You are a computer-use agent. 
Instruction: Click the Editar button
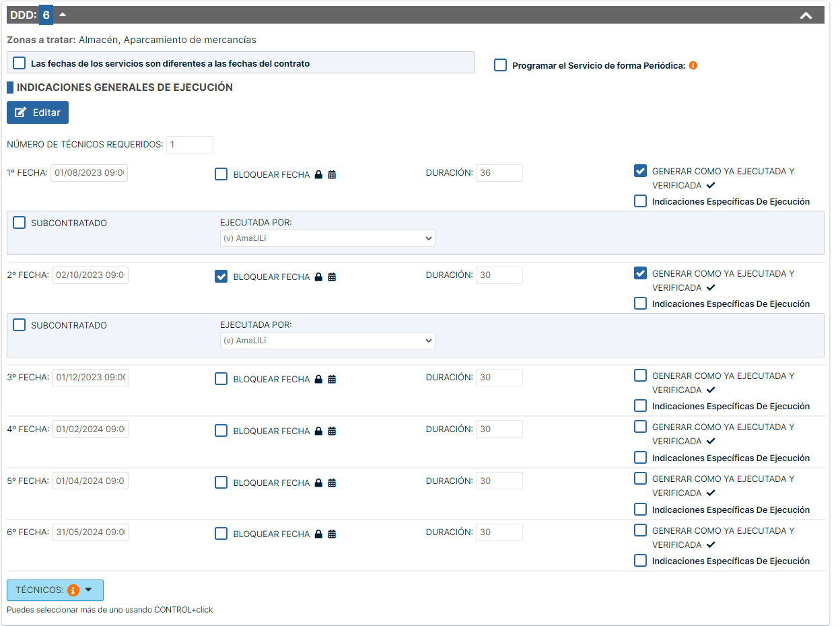click(x=38, y=112)
